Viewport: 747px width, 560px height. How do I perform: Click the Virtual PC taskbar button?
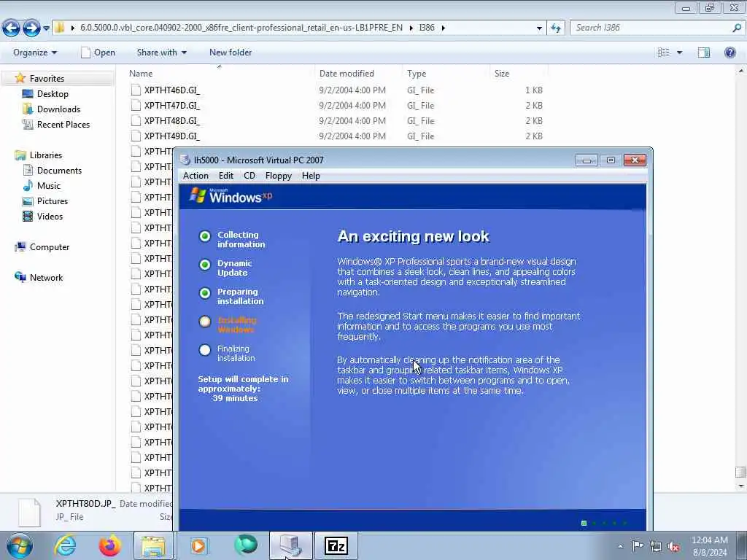click(x=291, y=545)
